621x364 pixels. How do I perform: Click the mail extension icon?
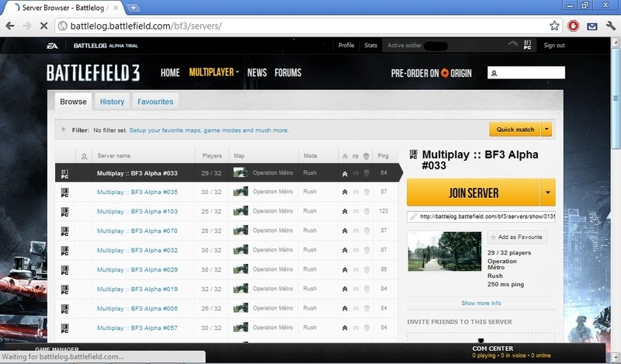click(592, 26)
